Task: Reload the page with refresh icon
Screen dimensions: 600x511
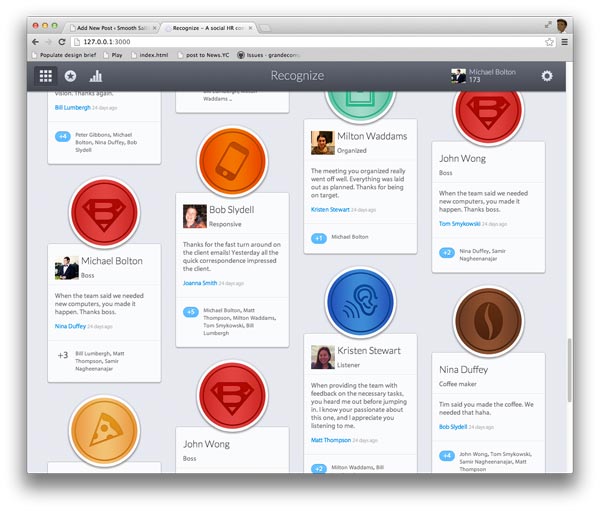Action: [62, 42]
